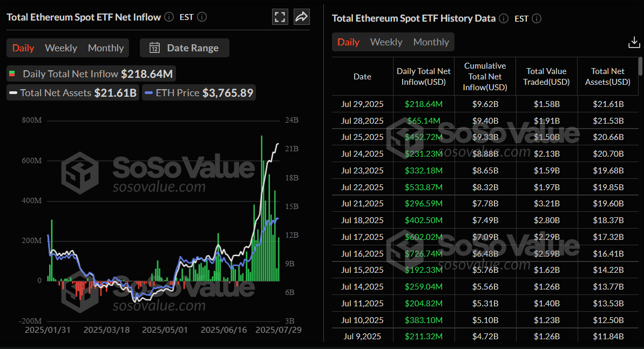View info beside History Data title
This screenshot has height=349, width=644.
pos(503,18)
